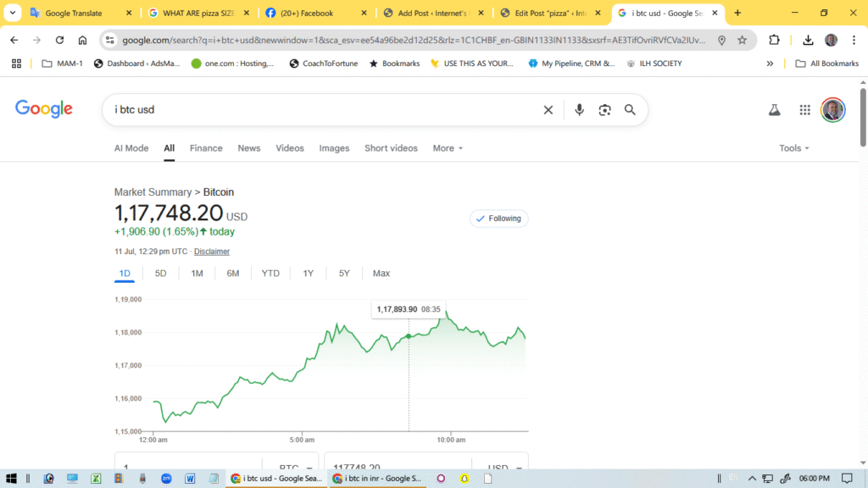
Task: Open Google Search Labs flask icon
Action: [775, 109]
